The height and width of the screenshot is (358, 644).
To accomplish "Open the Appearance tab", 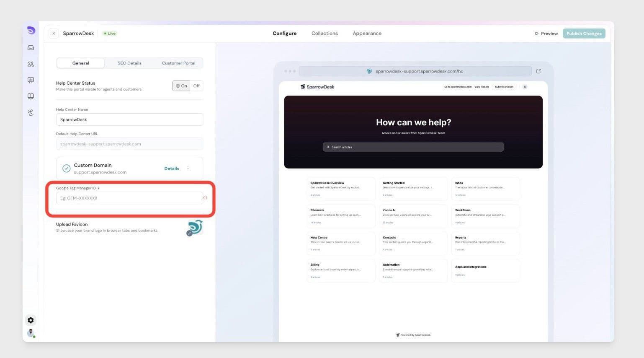I will click(367, 34).
